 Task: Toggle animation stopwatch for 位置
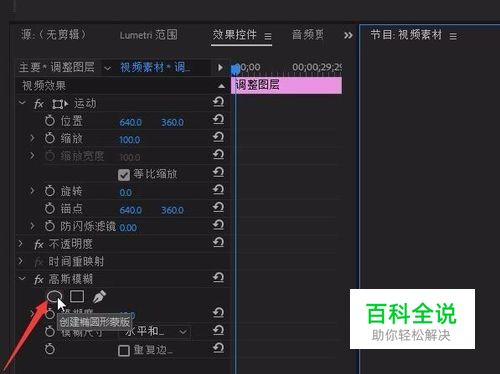coord(50,121)
